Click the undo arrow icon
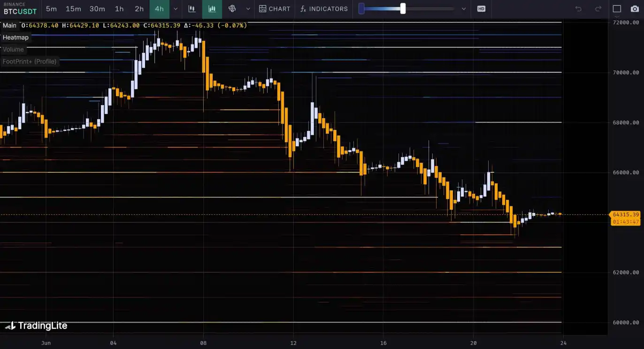Image resolution: width=644 pixels, height=349 pixels. pos(578,9)
